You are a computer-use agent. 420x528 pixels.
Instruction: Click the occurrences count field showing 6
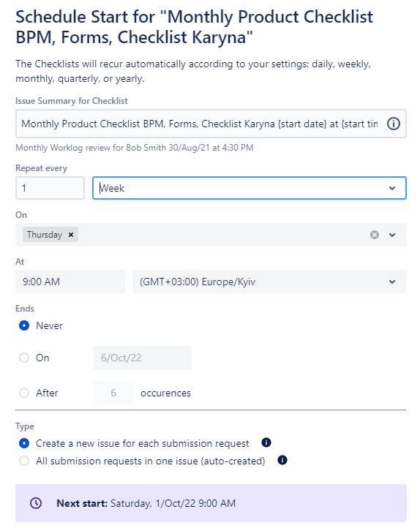point(113,393)
